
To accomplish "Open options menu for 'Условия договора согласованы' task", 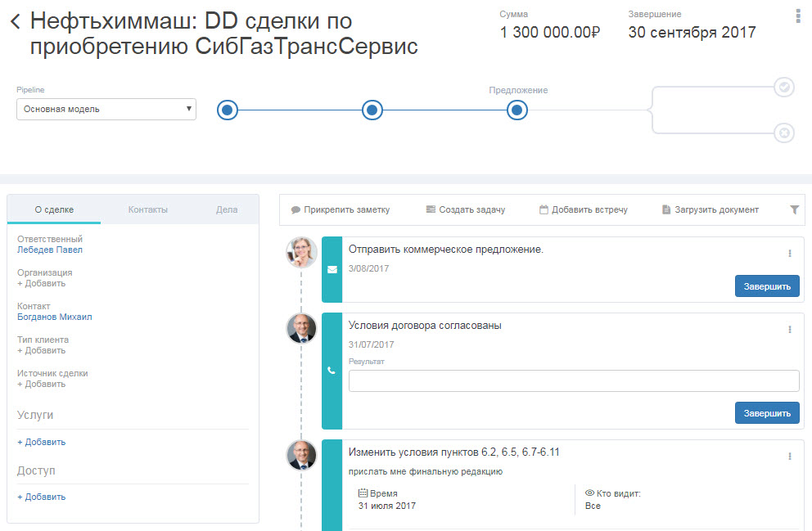I will [x=790, y=330].
